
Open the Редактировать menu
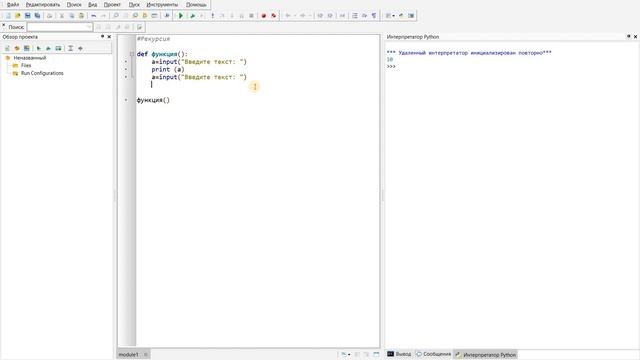pos(43,4)
